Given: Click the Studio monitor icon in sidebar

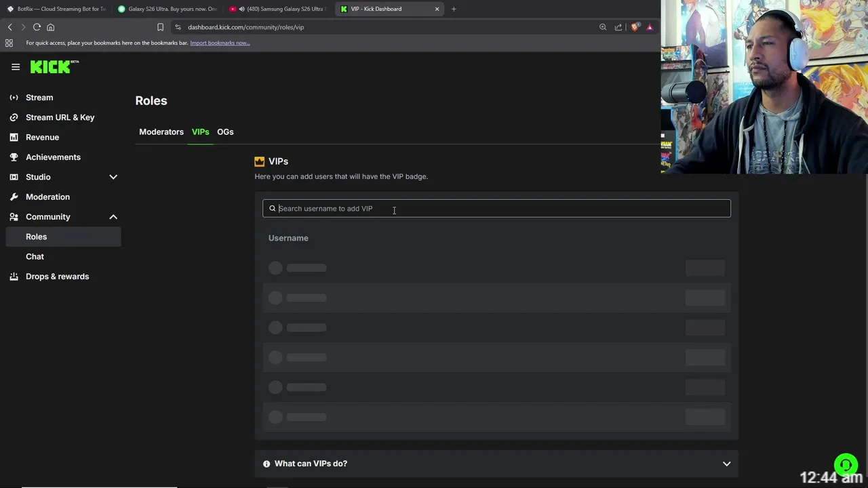Looking at the screenshot, I should (x=14, y=177).
